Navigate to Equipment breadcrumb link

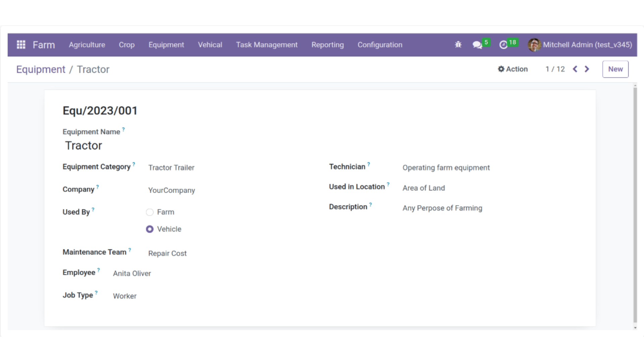[x=41, y=69]
